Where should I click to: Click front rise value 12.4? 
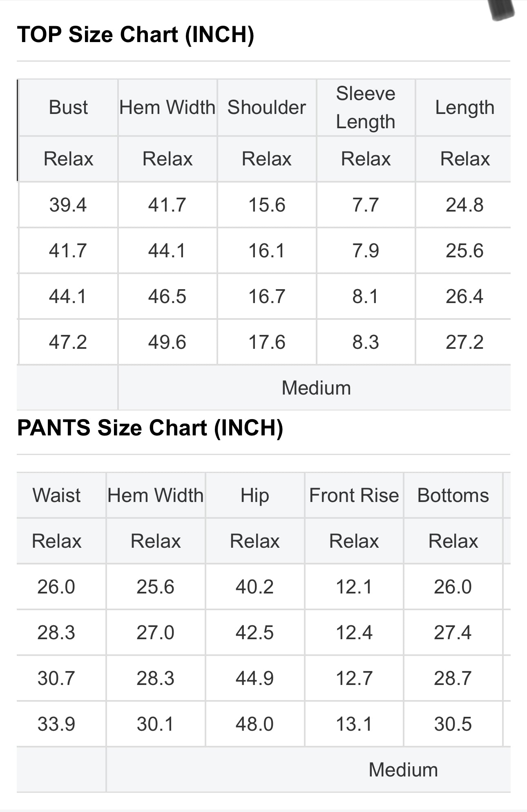click(354, 632)
